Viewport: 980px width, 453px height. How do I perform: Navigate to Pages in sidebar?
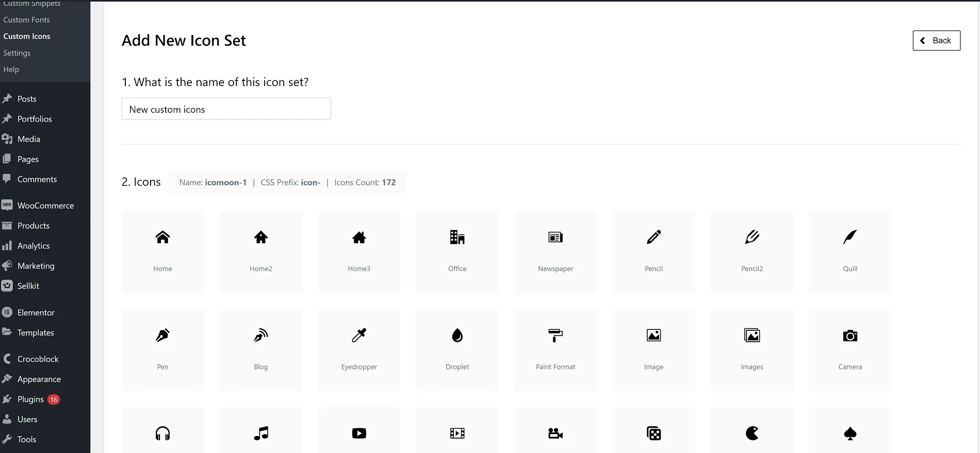click(28, 159)
